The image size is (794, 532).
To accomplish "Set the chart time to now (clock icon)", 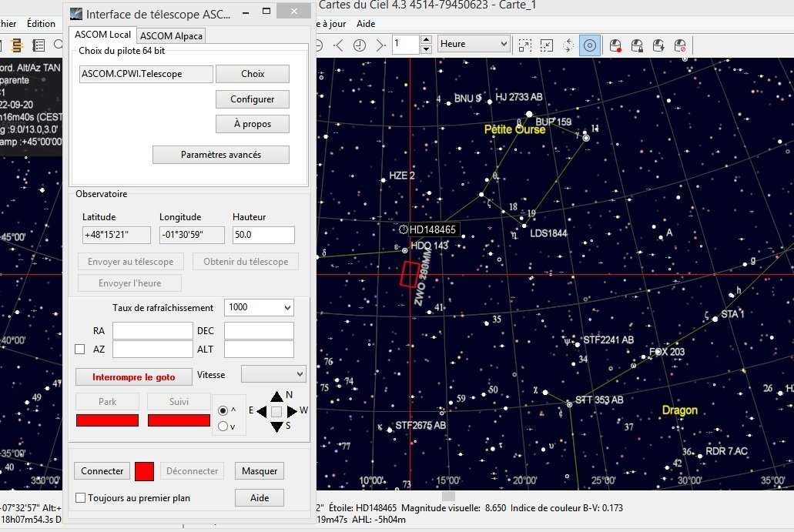I will 360,45.
